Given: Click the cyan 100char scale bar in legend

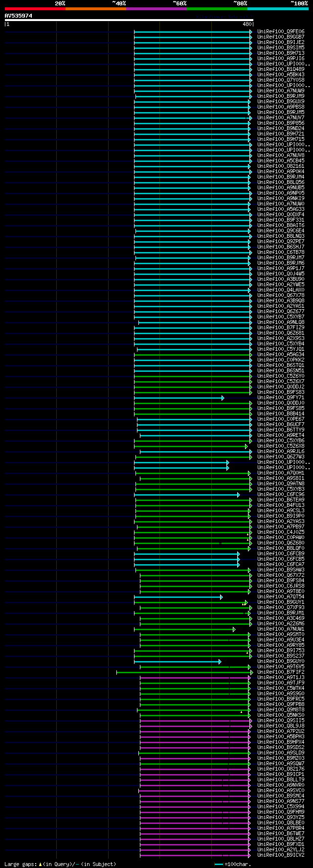Looking at the screenshot, I should (219, 864).
